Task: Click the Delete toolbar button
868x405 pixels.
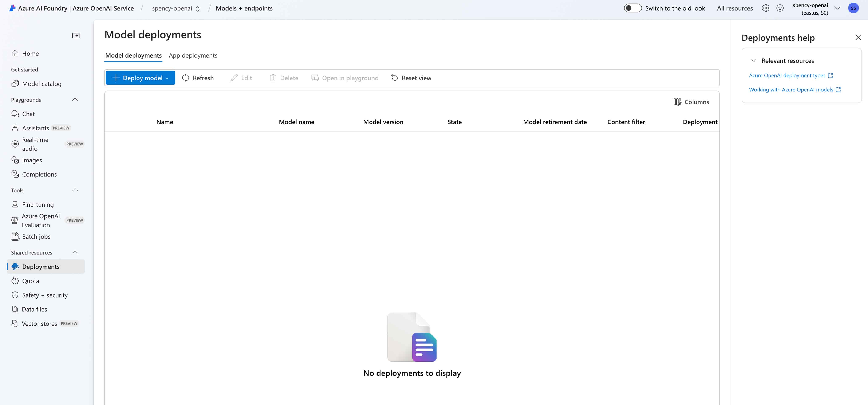Action: pos(284,78)
